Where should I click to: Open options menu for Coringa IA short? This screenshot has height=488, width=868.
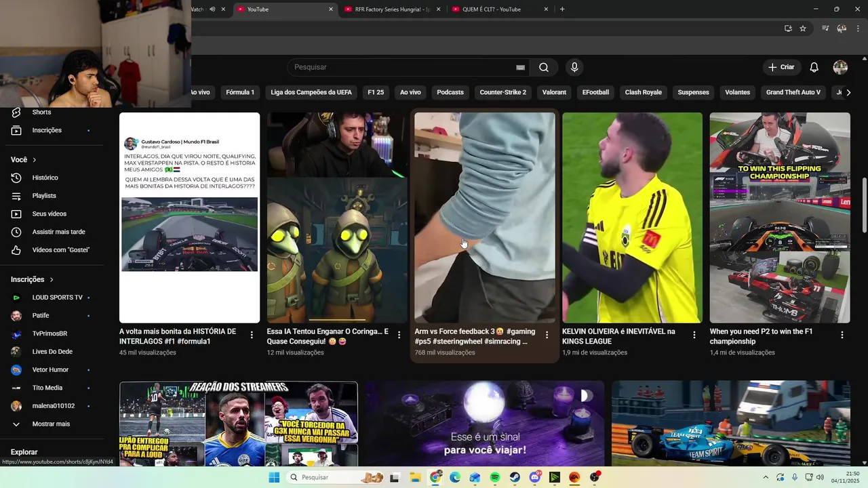coord(399,335)
